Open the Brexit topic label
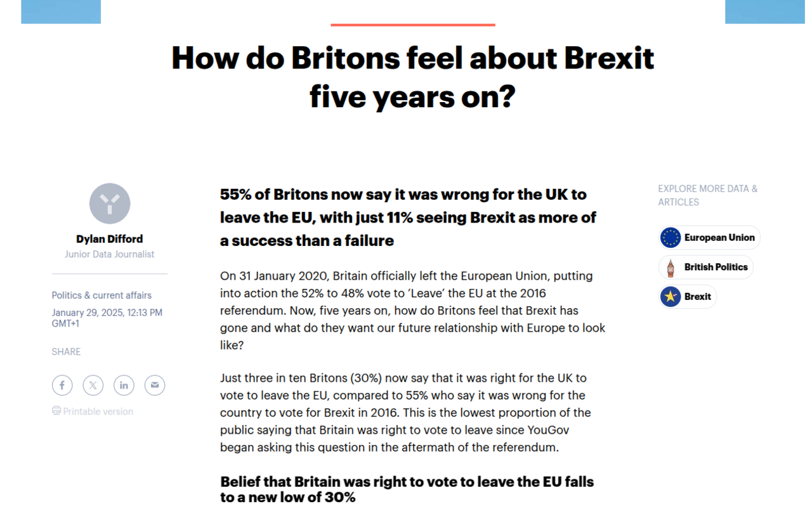Screen dimensions: 812x506 [698, 297]
